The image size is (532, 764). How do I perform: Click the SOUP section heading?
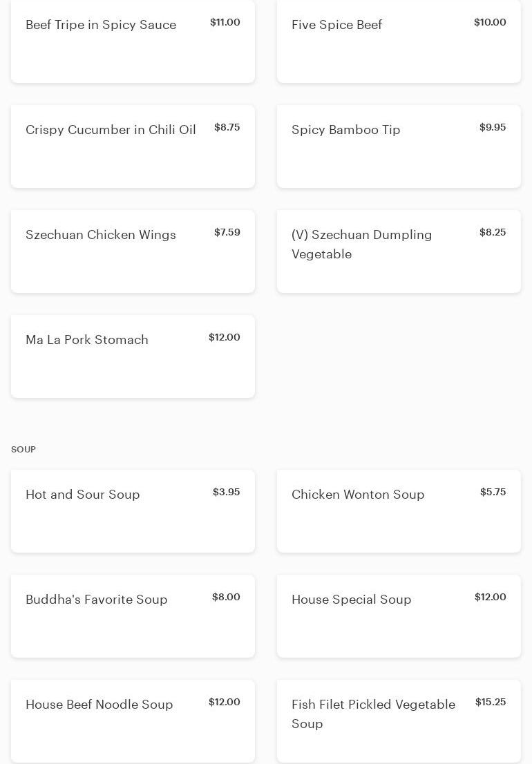(x=23, y=450)
